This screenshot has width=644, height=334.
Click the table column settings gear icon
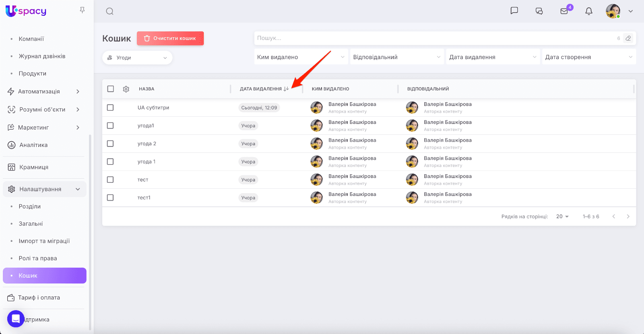click(x=126, y=89)
